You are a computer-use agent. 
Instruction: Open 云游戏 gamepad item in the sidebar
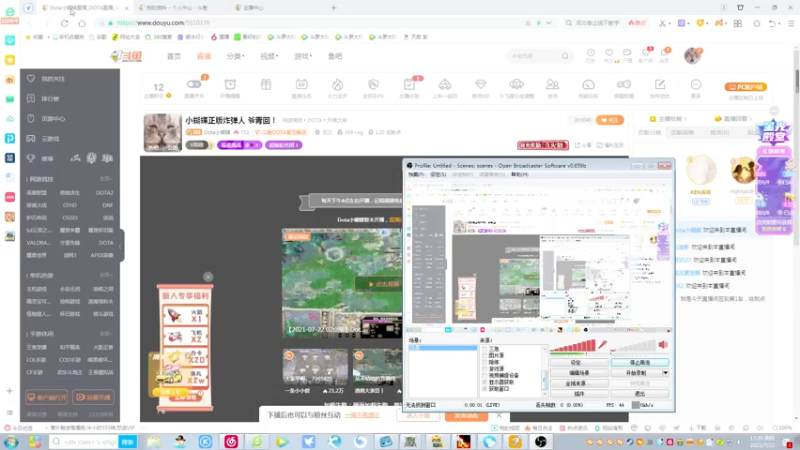[43, 139]
